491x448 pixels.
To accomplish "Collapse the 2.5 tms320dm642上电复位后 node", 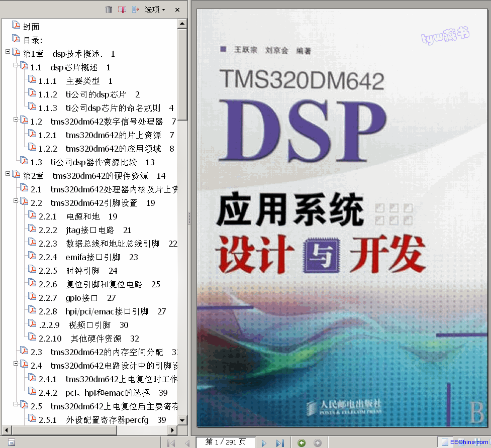I will point(16,404).
